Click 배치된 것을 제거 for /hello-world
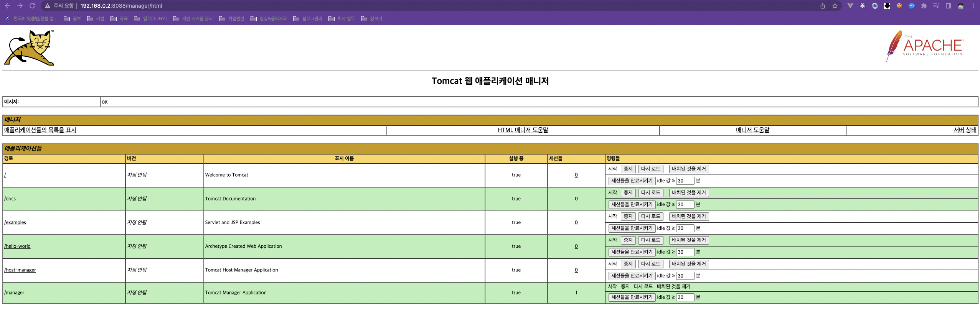 coord(689,240)
